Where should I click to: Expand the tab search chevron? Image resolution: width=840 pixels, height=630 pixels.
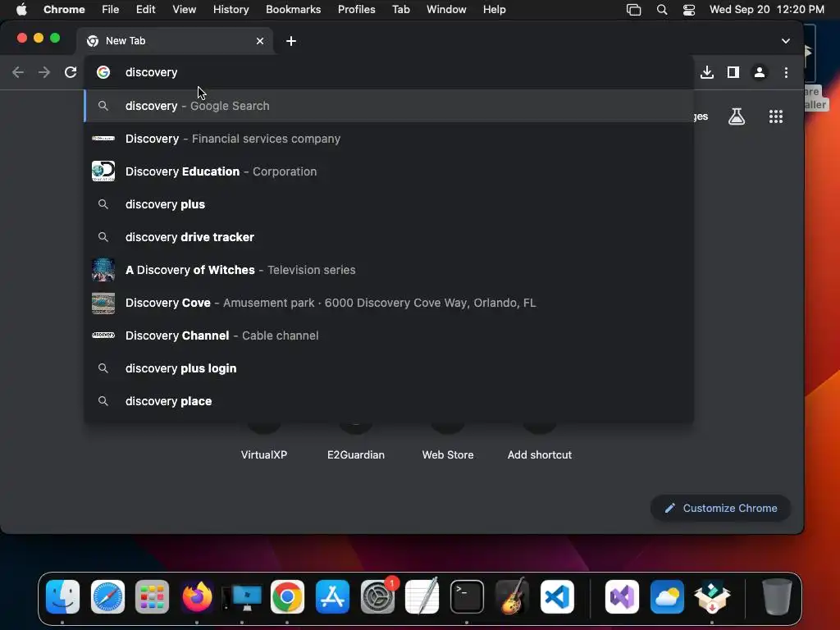click(785, 41)
